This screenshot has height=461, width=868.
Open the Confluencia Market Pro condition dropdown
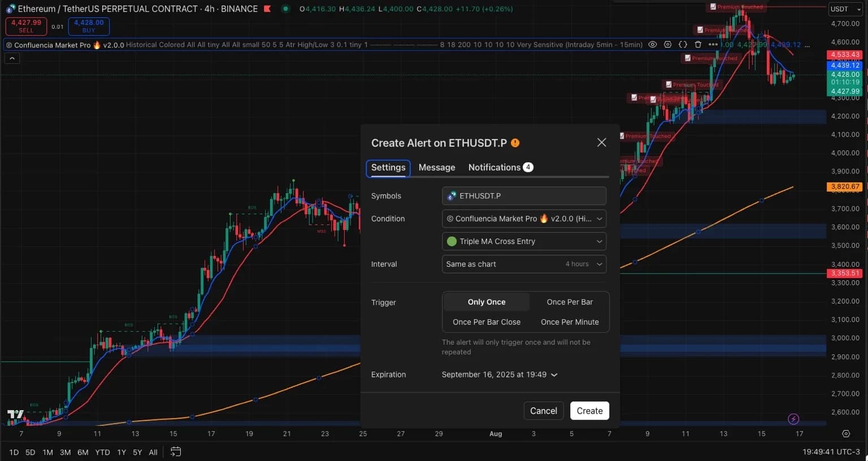point(524,219)
